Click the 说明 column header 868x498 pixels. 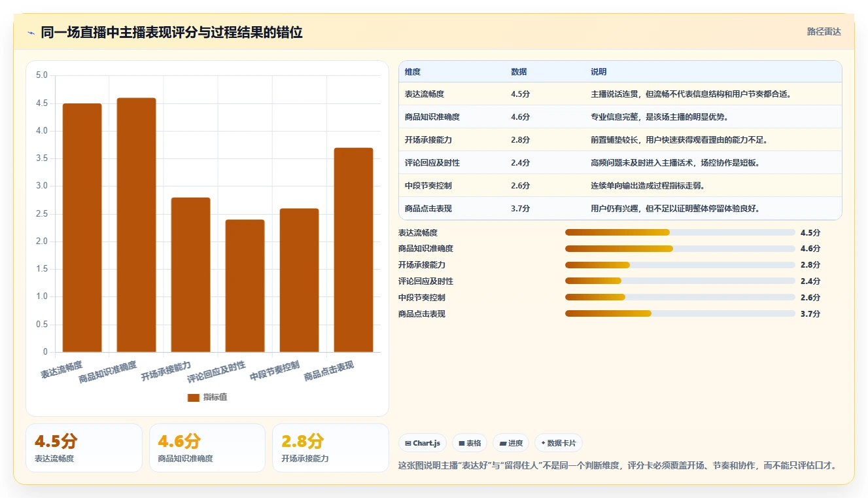tap(599, 71)
